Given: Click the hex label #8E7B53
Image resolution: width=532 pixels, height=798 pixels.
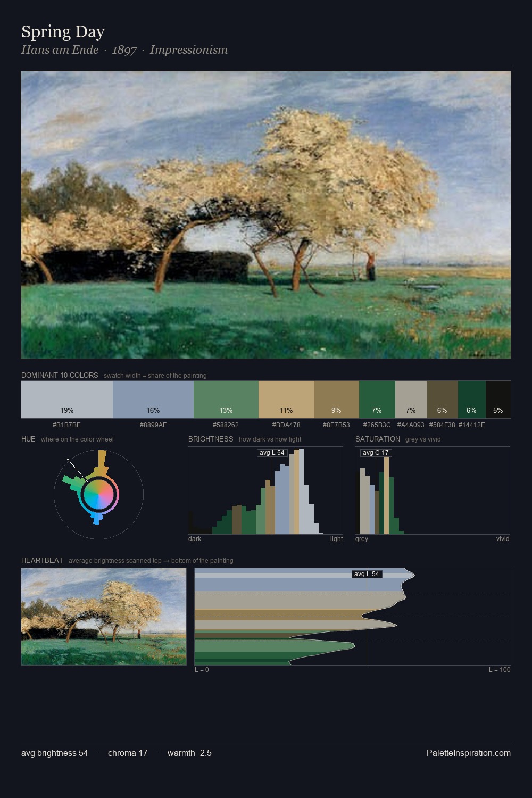Looking at the screenshot, I should coord(337,425).
